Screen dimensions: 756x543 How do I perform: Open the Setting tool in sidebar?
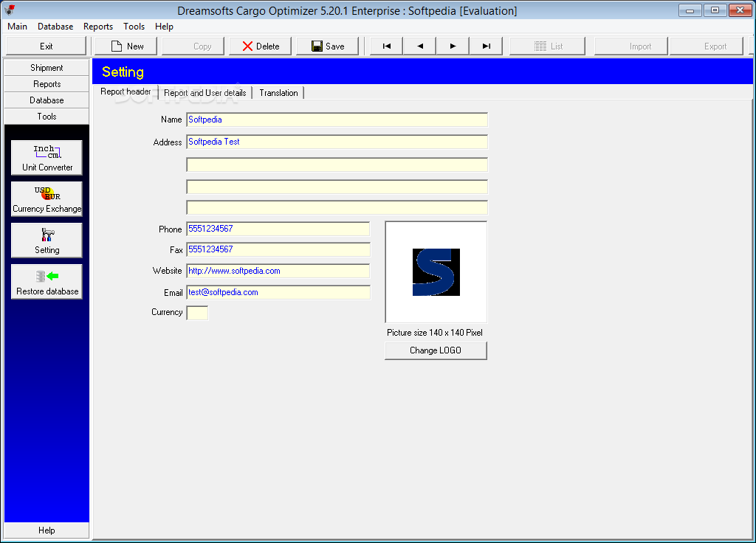pos(47,240)
